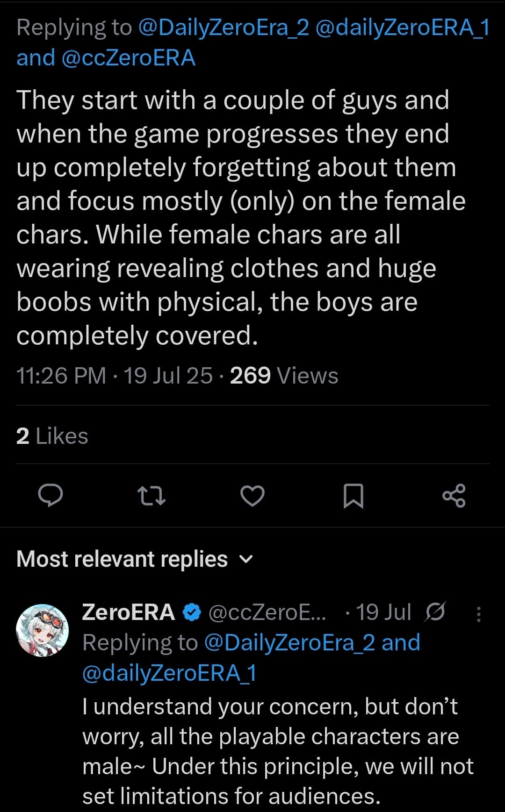Open three-dot menu on ZeroERA reply
The image size is (505, 812).
[478, 614]
